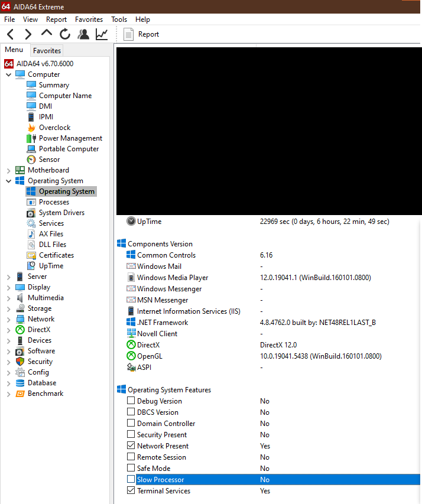Toggle the Safe Mode checkbox
The width and height of the screenshot is (422, 504).
point(131,468)
